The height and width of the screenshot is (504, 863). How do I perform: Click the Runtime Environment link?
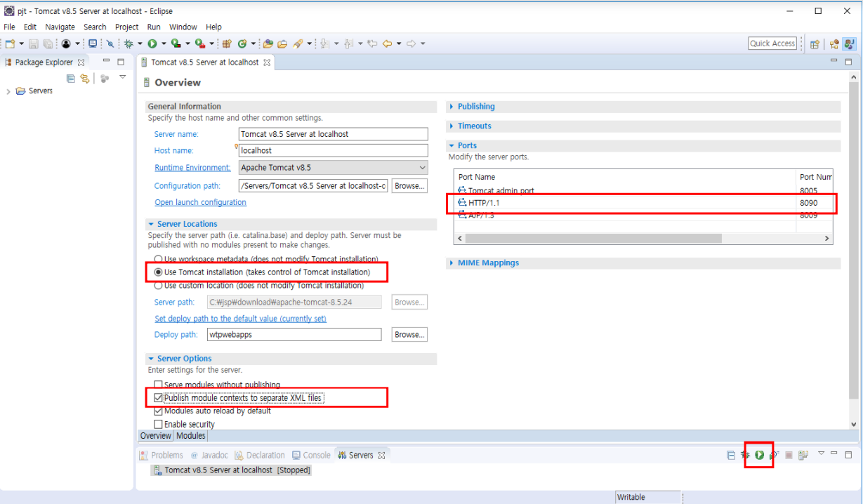pyautogui.click(x=192, y=168)
